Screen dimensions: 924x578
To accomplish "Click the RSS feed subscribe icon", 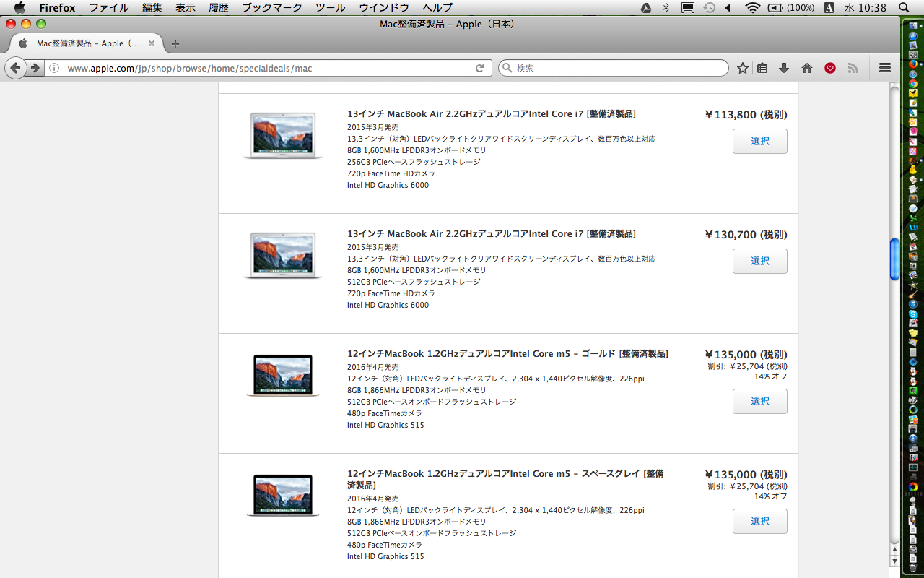I will (853, 68).
